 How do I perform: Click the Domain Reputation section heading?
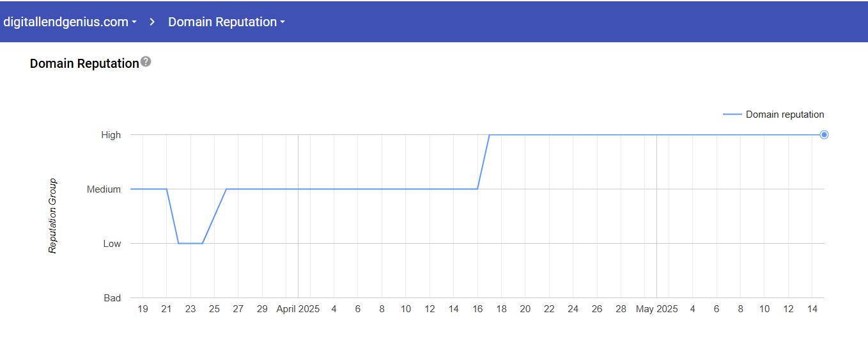[84, 63]
